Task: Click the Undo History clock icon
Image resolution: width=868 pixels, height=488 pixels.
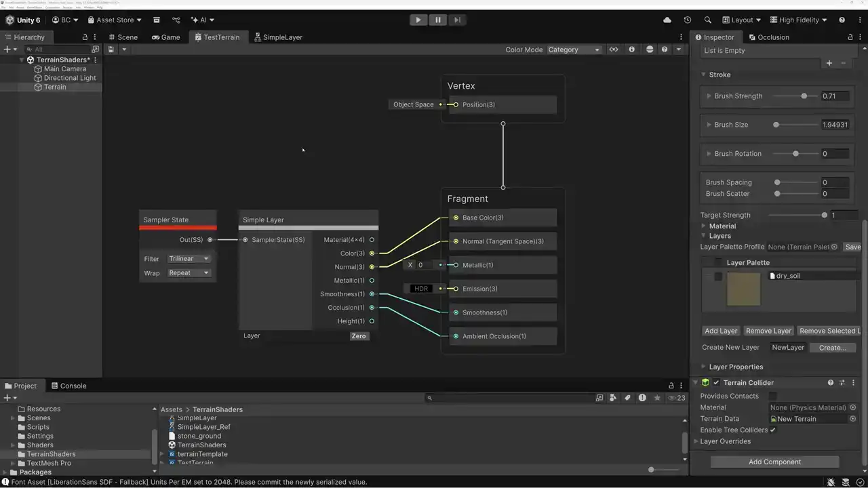Action: pos(688,20)
